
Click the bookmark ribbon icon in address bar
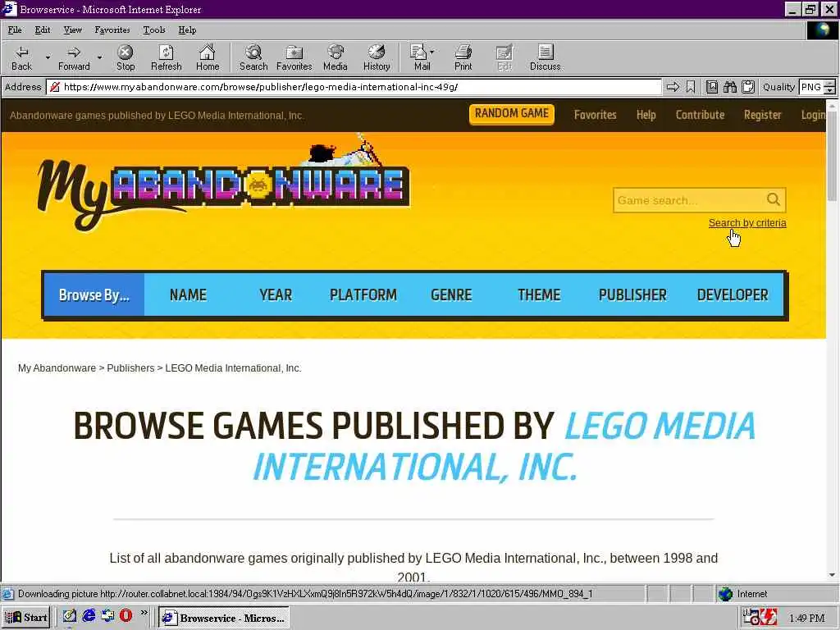click(691, 87)
